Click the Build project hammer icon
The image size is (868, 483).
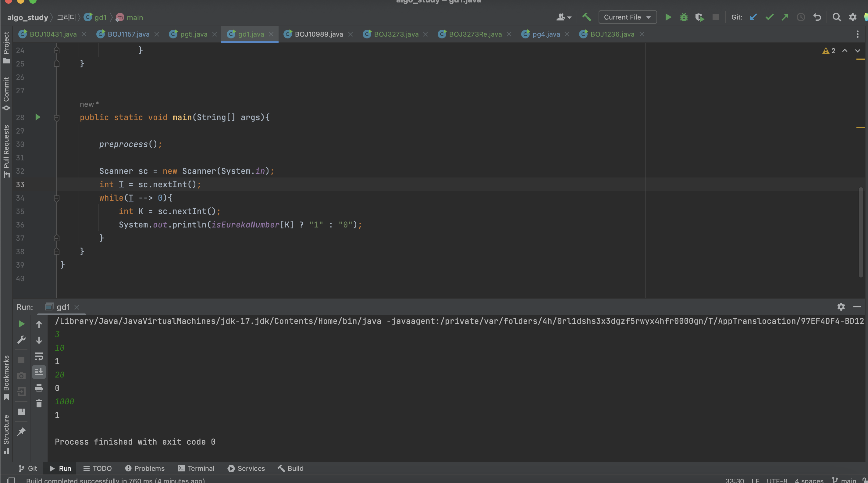tap(587, 17)
